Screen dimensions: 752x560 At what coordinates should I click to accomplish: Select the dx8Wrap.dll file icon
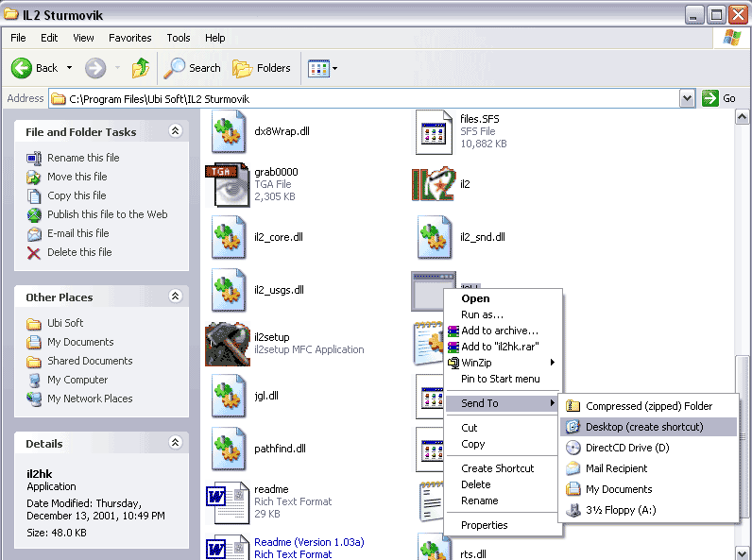tap(229, 131)
